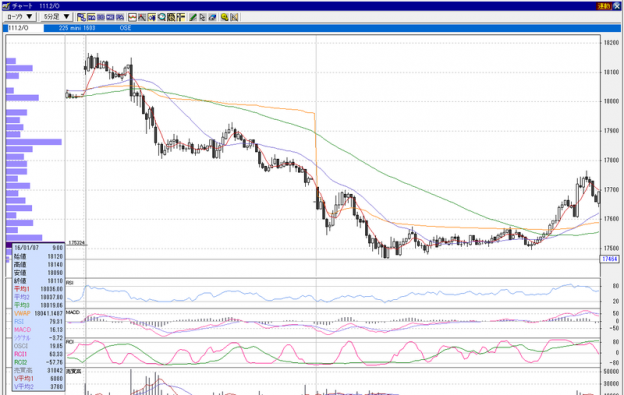This screenshot has width=624, height=395.
Task: Select the eraser tool icon
Action: pyautogui.click(x=212, y=17)
